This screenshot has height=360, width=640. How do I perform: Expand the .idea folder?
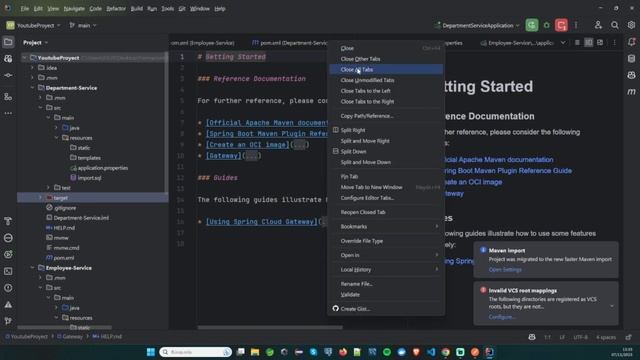pyautogui.click(x=33, y=68)
